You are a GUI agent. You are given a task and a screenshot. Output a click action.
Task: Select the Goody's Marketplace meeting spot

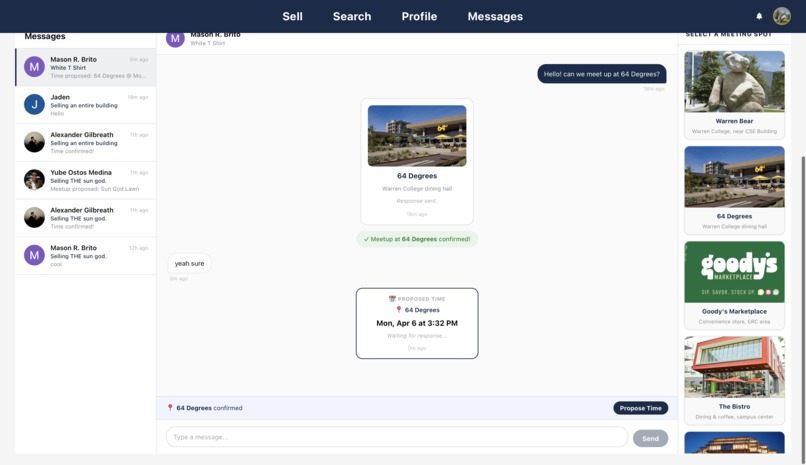[x=735, y=285]
